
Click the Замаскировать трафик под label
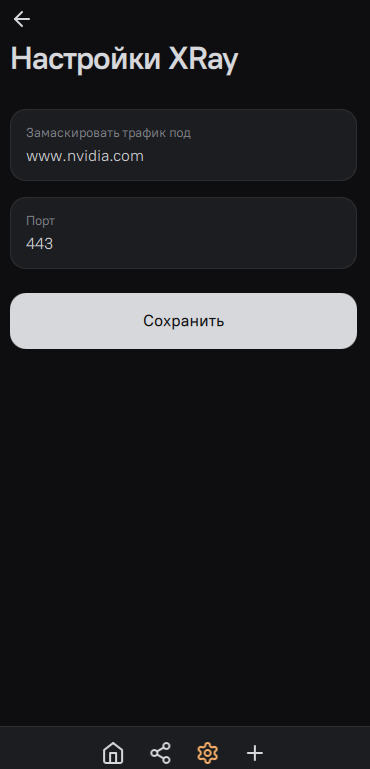pyautogui.click(x=108, y=133)
